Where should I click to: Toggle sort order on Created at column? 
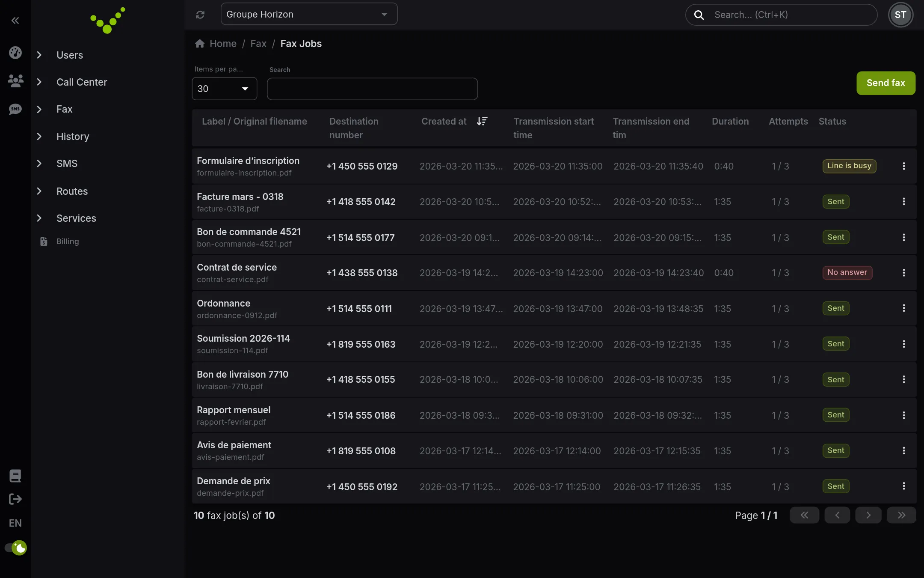click(x=482, y=121)
